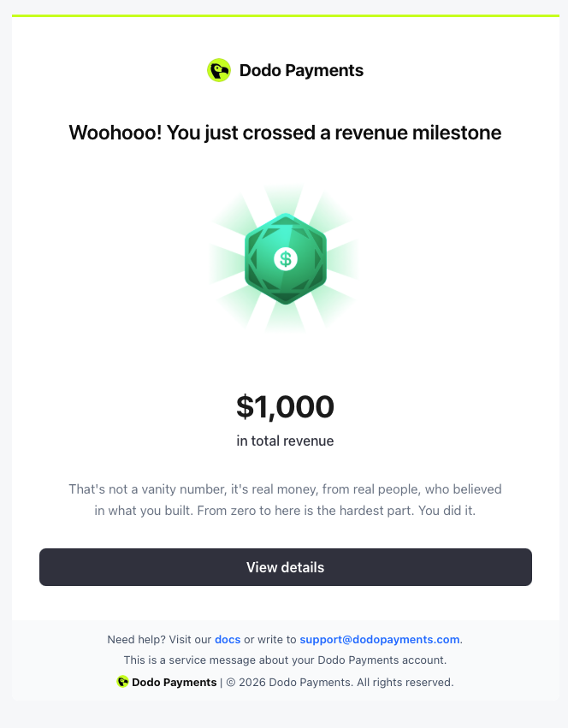Click the 'Need help?' footer text
568x728 pixels.
[x=136, y=639]
